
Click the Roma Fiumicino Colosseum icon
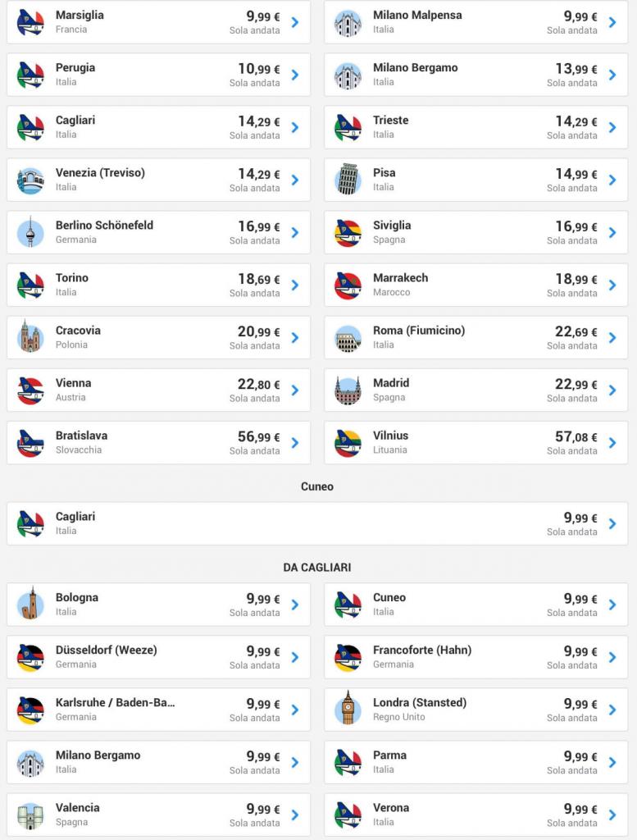click(348, 338)
